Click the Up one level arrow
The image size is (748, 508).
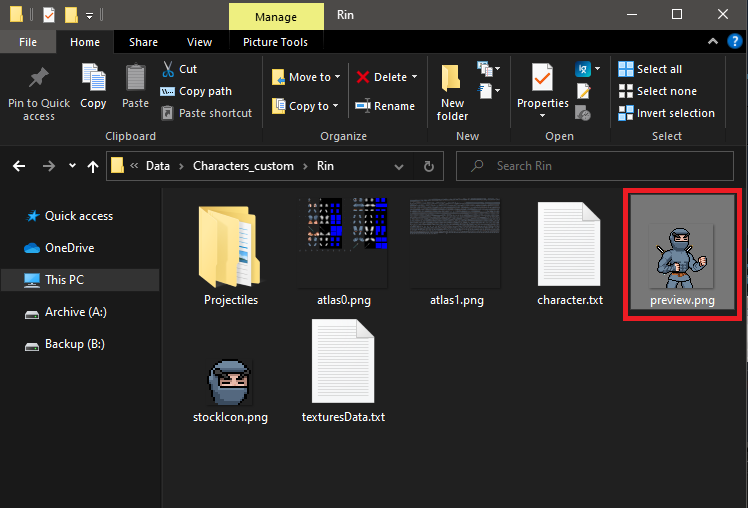pos(93,166)
